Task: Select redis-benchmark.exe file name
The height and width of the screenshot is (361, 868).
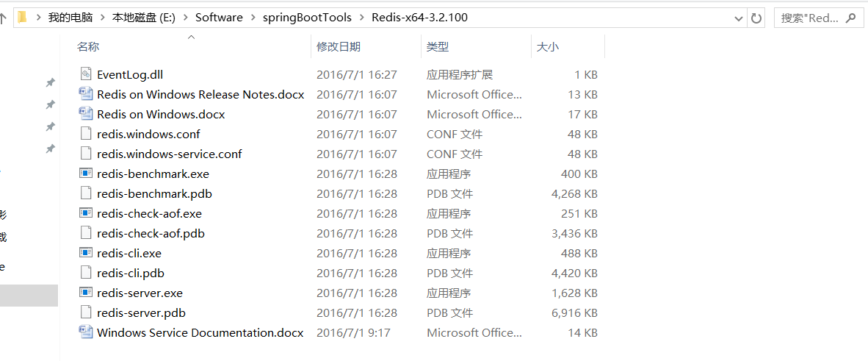Action: 153,174
